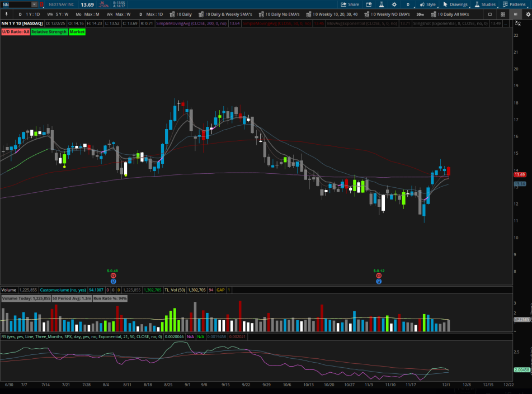Screen dimensions: 532x394
Task: Click the $-0.12 earnings value
Action: point(379,271)
